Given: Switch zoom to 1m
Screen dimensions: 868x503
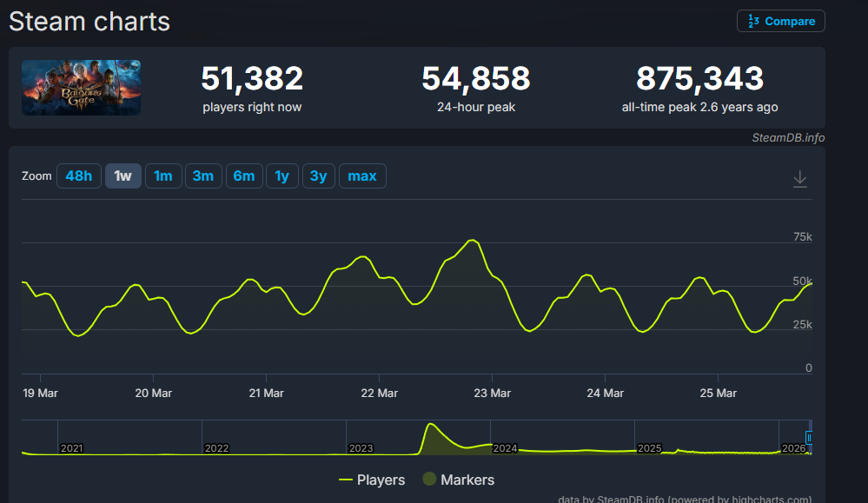Looking at the screenshot, I should pos(162,176).
